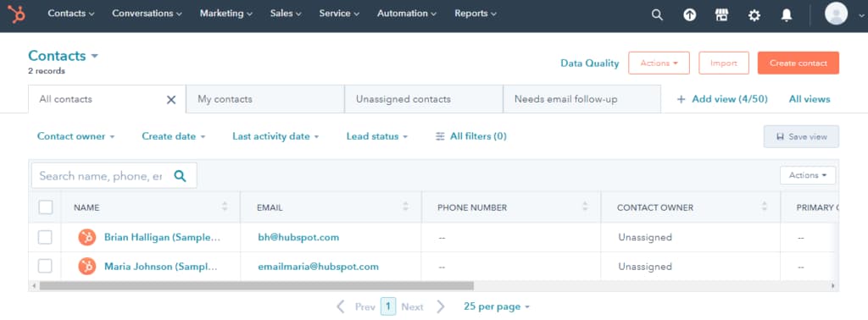Open the Contact owner filter
This screenshot has width=868, height=320.
(x=75, y=136)
